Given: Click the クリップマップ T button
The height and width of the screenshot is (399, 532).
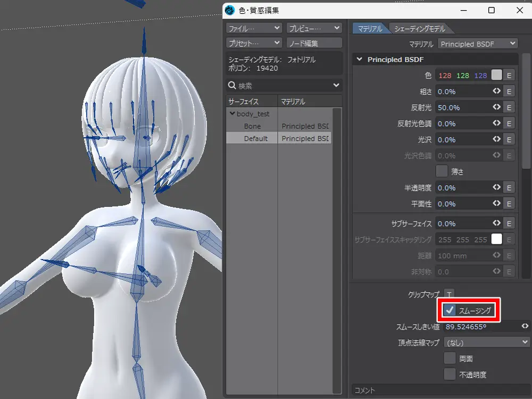Looking at the screenshot, I should pos(450,294).
